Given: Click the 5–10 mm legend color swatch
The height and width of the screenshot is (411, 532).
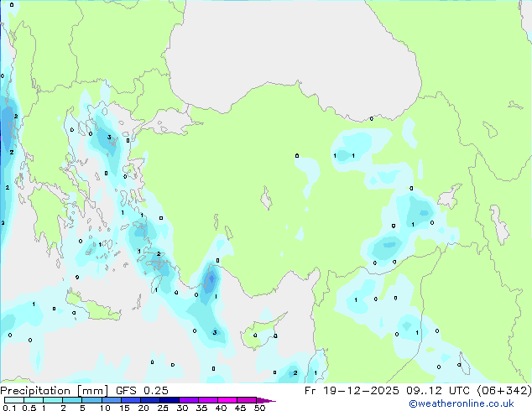Looking at the screenshot, I should tap(91, 400).
